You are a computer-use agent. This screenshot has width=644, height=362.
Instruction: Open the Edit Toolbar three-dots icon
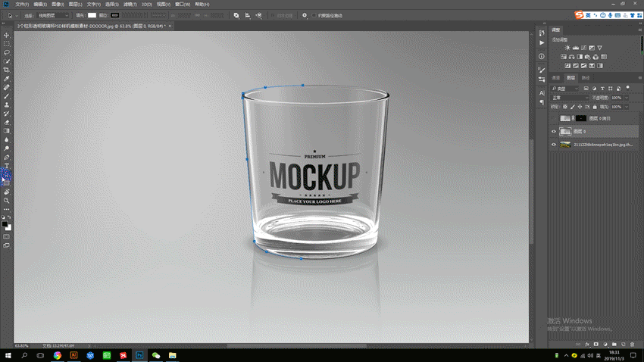pyautogui.click(x=7, y=209)
